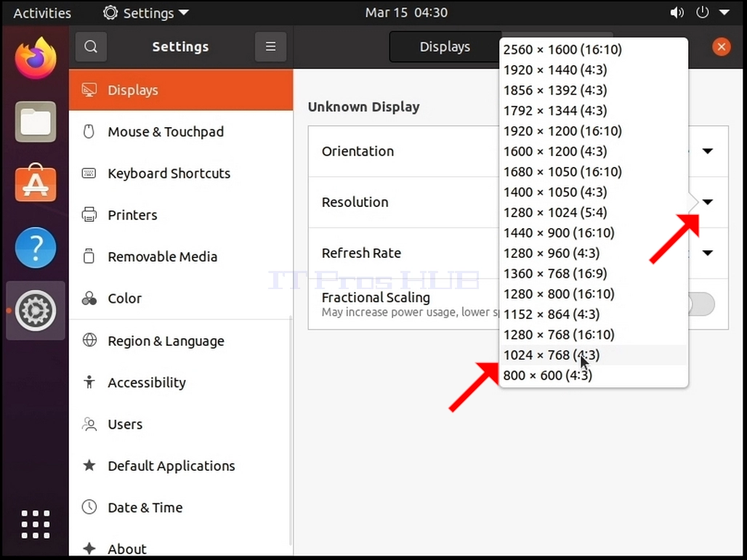Click the settings sidebar scrollbar

(291, 431)
